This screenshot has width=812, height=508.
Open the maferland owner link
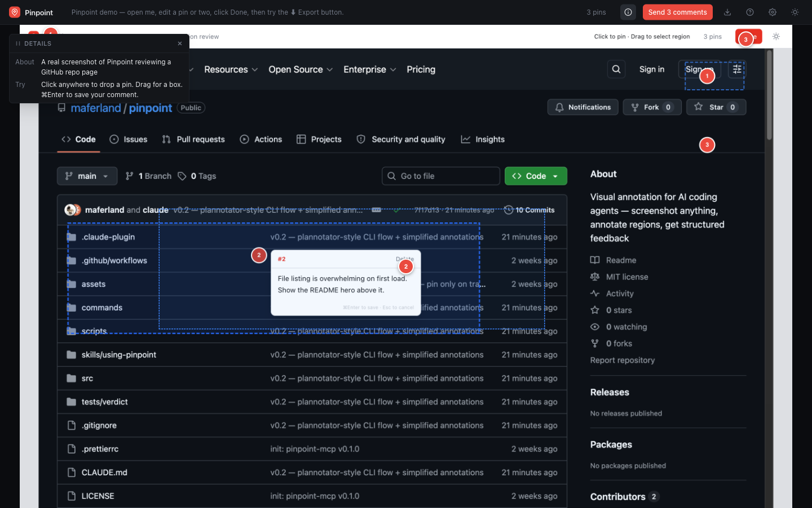(x=96, y=108)
